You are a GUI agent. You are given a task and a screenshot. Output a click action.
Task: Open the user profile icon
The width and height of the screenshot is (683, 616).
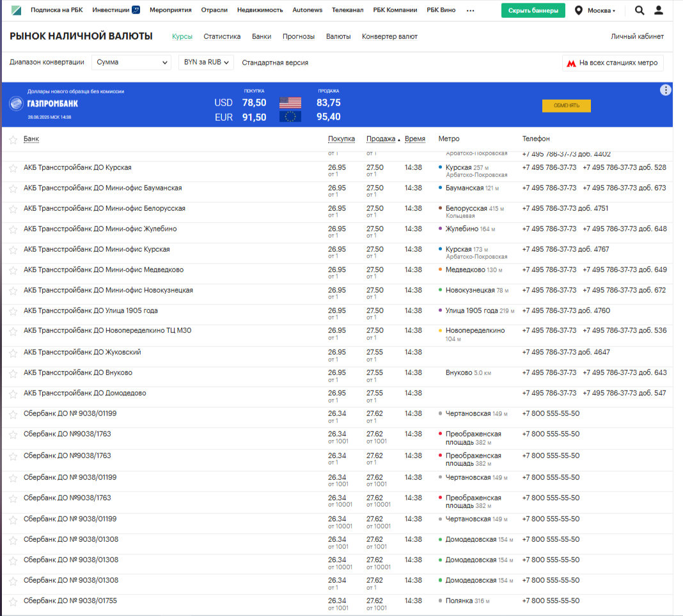point(659,10)
